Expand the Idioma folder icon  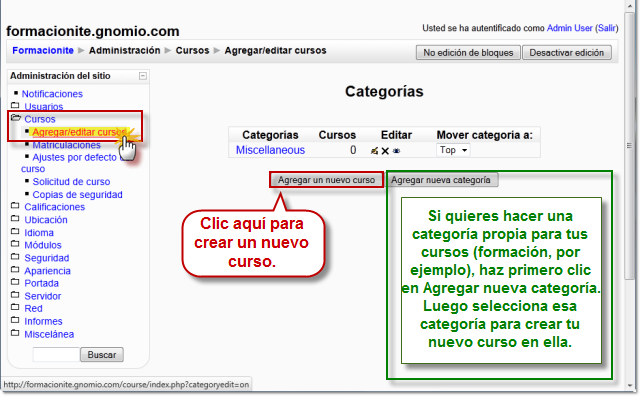15,231
